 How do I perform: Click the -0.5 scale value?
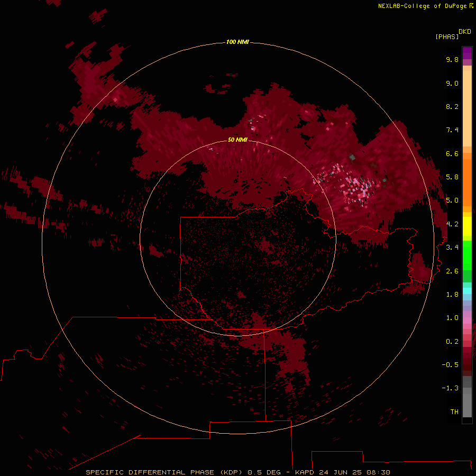click(450, 365)
